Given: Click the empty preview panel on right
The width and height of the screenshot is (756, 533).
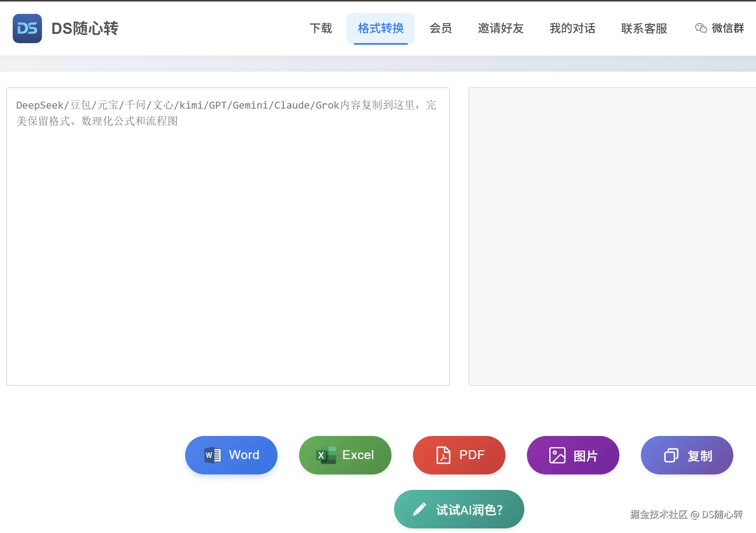Looking at the screenshot, I should click(x=612, y=236).
